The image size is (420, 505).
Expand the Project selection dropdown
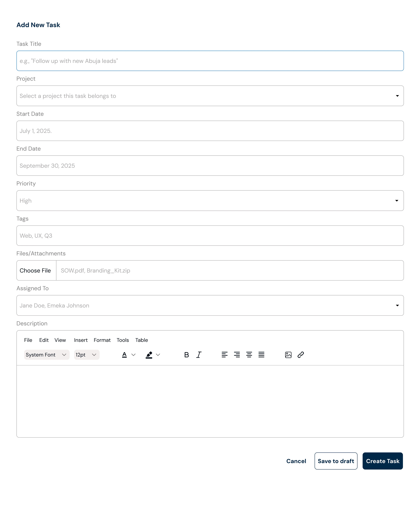[210, 96]
